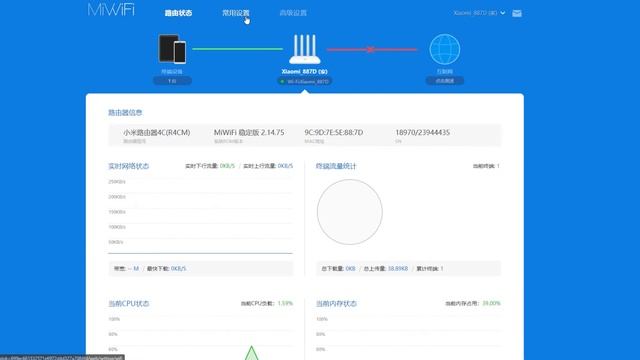Click the empty traffic pie chart circle
The height and width of the screenshot is (360, 640).
pos(350,212)
